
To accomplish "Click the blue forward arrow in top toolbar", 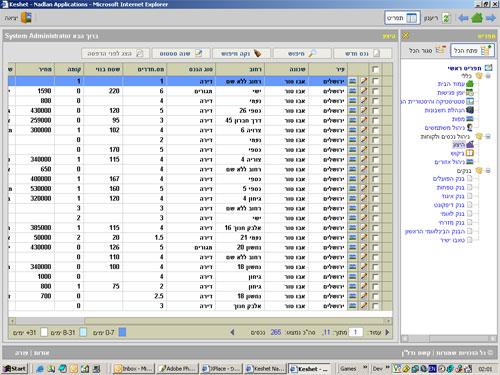I will (490, 18).
